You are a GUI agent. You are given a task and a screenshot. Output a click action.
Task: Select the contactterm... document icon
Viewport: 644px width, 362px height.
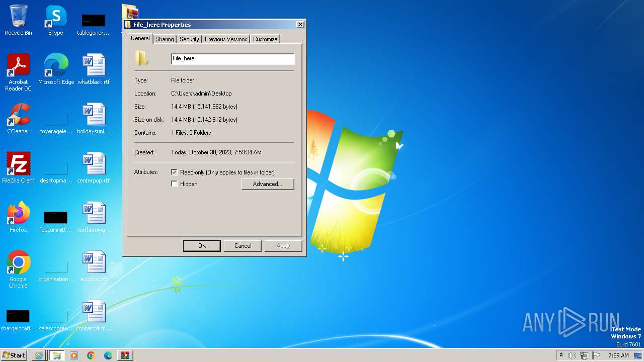pyautogui.click(x=94, y=316)
